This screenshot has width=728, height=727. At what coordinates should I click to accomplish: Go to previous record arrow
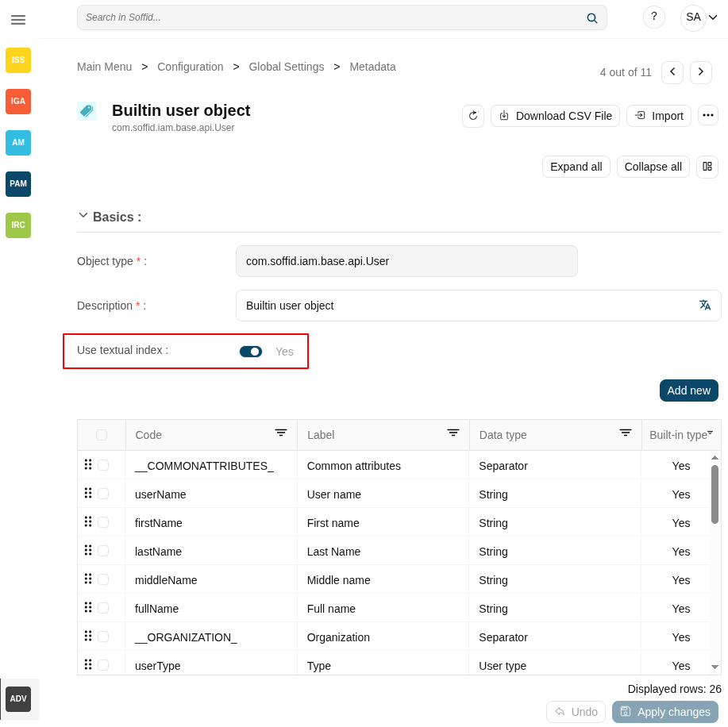pos(672,72)
